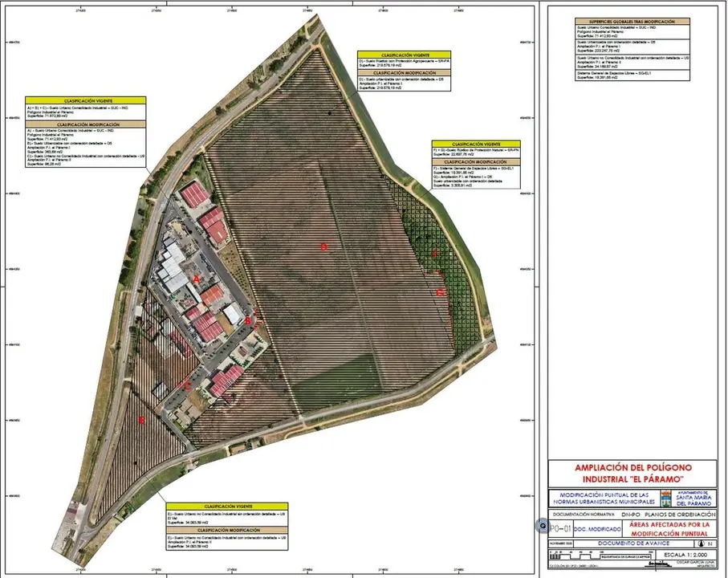Viewport: 728px width, 578px height.
Task: Click the DOCUMENTO DE AVANCE label
Action: point(632,543)
